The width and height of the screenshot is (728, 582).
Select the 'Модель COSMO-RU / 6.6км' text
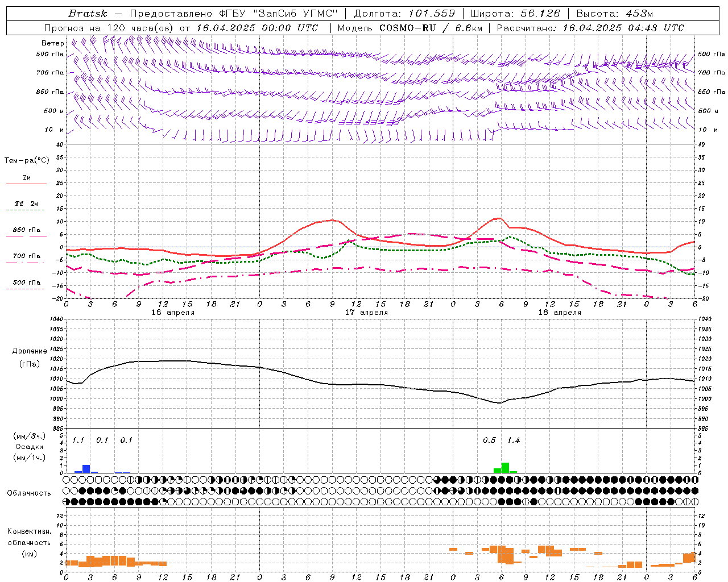409,28
